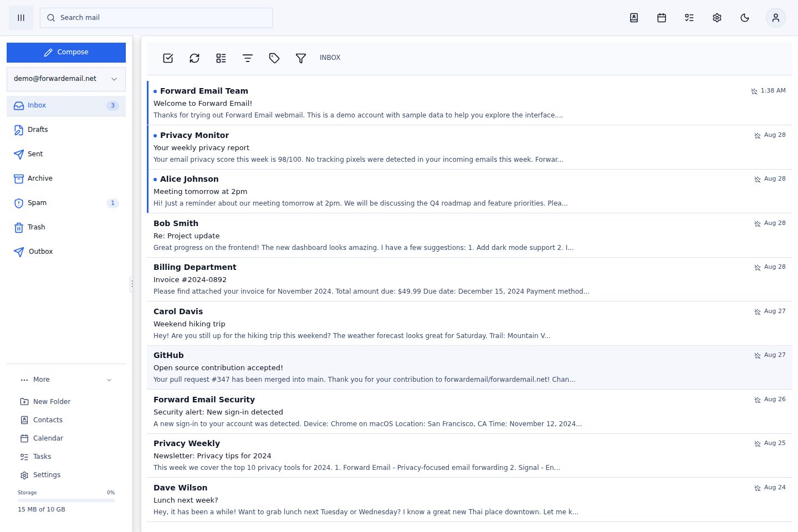Open the Trash folder
Screen dimensions: 798x532
click(66, 228)
